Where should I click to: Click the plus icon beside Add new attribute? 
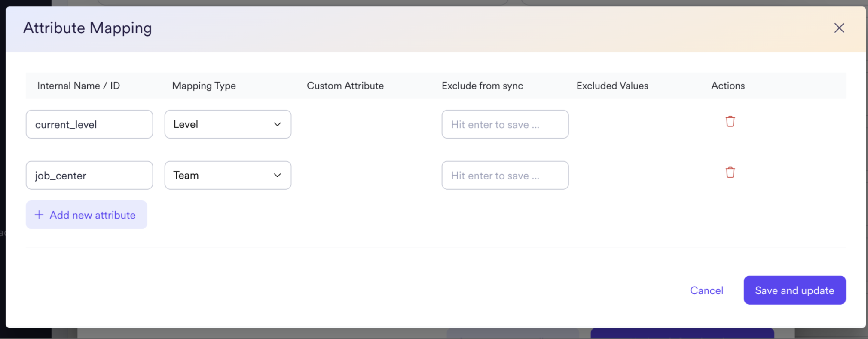(39, 215)
